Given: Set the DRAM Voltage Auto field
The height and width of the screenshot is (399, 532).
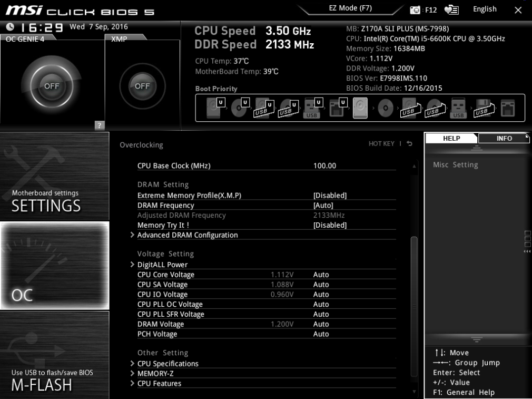Looking at the screenshot, I should 321,324.
